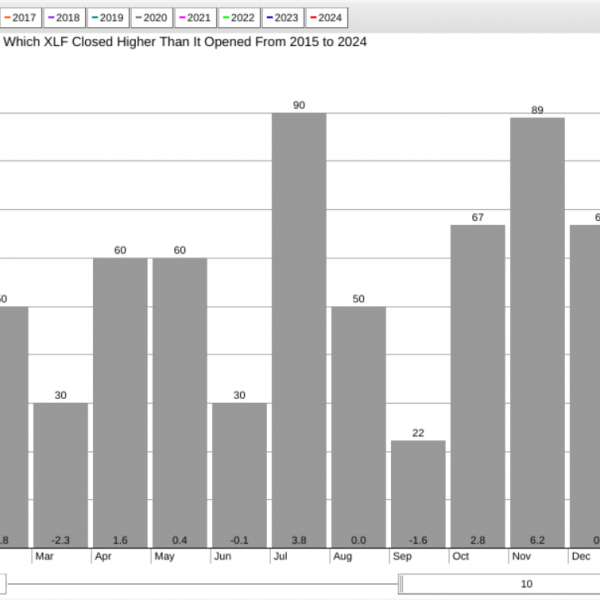The image size is (600, 600).
Task: Click the September bar showing 22
Action: [418, 494]
